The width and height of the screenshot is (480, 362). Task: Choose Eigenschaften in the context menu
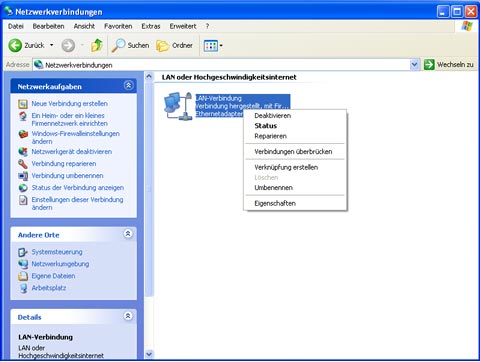pyautogui.click(x=295, y=203)
